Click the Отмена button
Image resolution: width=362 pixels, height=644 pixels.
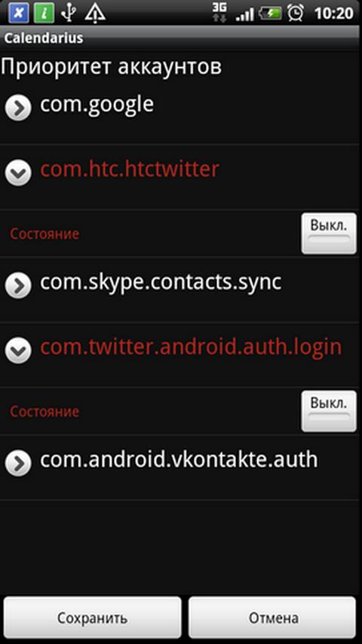[272, 618]
